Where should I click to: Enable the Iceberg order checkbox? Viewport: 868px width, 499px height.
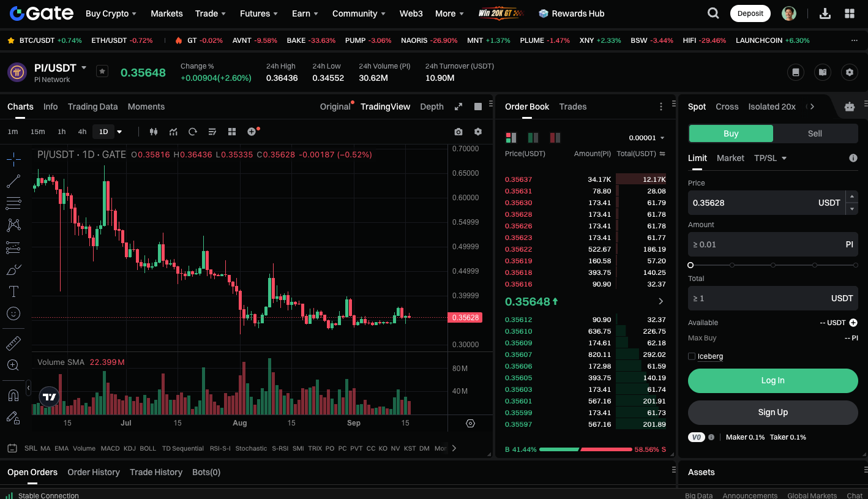coord(692,356)
